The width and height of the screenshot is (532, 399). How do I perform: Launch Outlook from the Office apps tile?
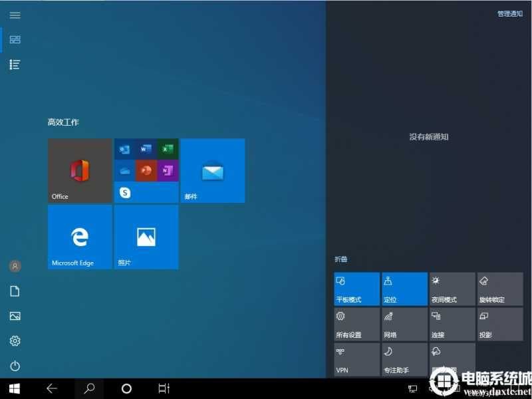(x=124, y=149)
